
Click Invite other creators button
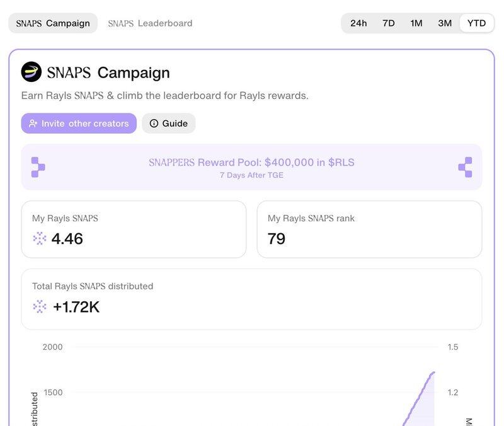pos(79,123)
